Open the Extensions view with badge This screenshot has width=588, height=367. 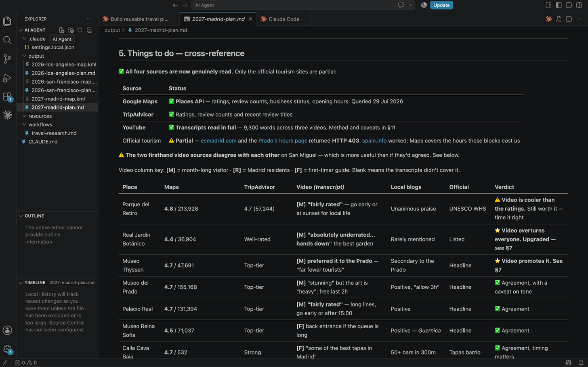(7, 96)
